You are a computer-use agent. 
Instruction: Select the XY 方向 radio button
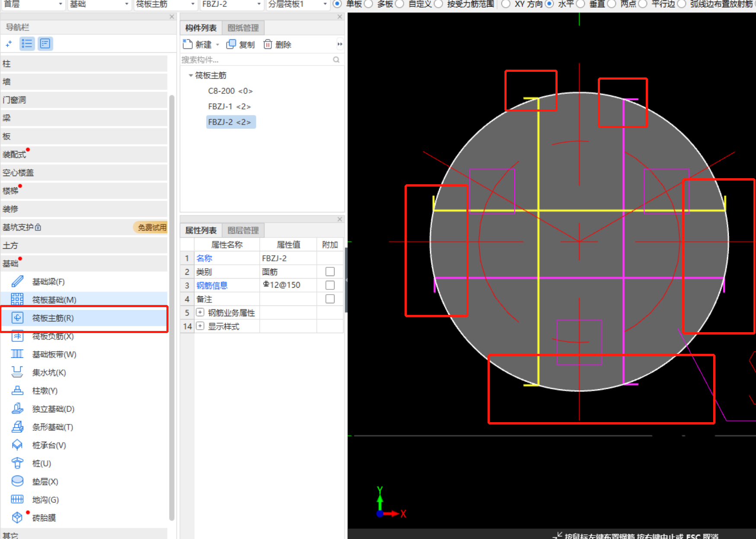click(x=506, y=4)
